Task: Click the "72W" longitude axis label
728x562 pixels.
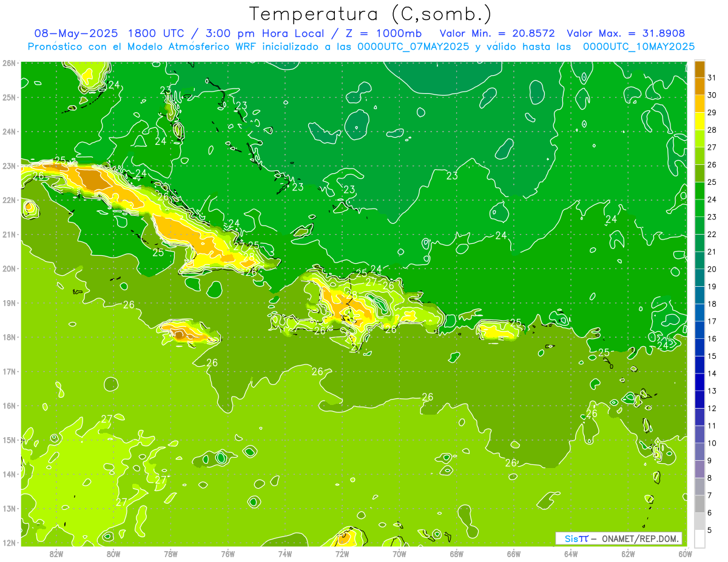Action: (x=342, y=554)
